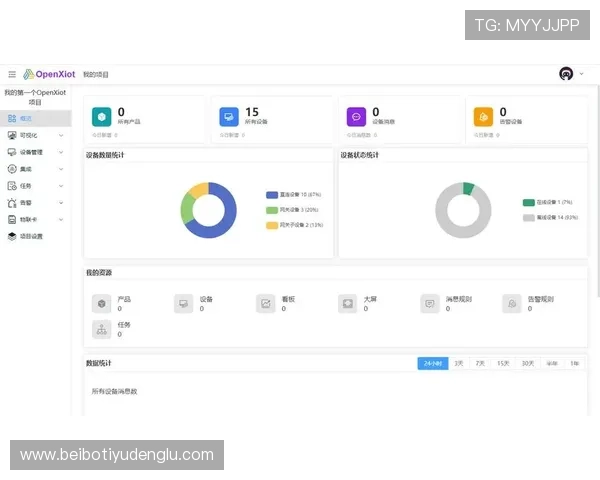Click the orange 告警设备 icon
The image size is (600, 480).
pos(483,116)
